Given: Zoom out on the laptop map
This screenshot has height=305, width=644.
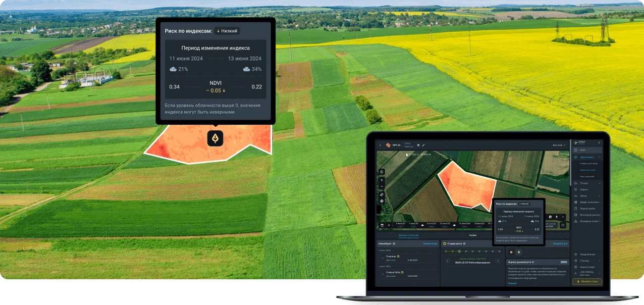Looking at the screenshot, I should (x=382, y=187).
